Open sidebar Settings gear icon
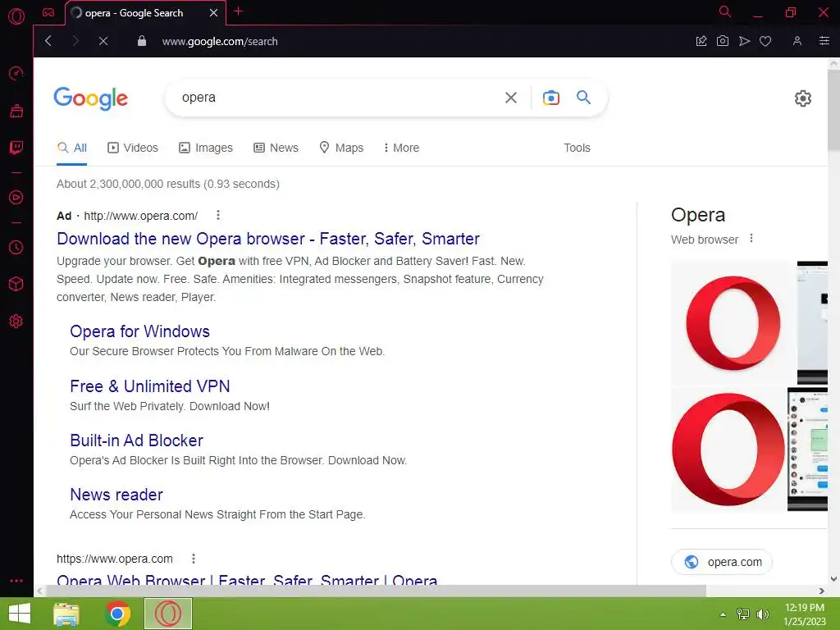This screenshot has height=630, width=840. [x=16, y=321]
